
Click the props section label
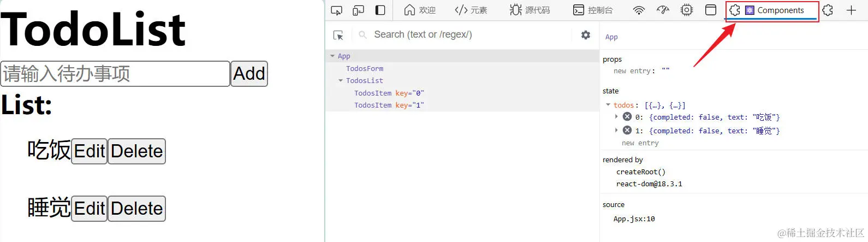coord(612,60)
